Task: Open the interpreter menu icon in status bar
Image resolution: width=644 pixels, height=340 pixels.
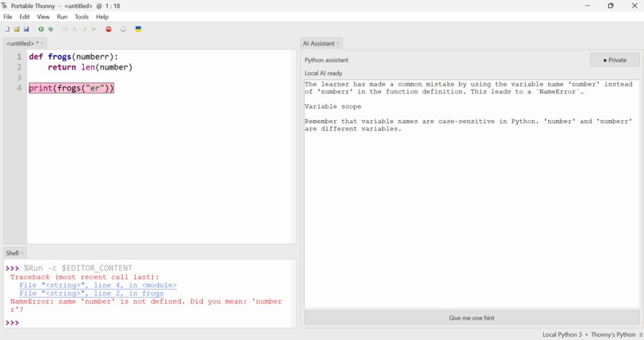Action: 640,334
